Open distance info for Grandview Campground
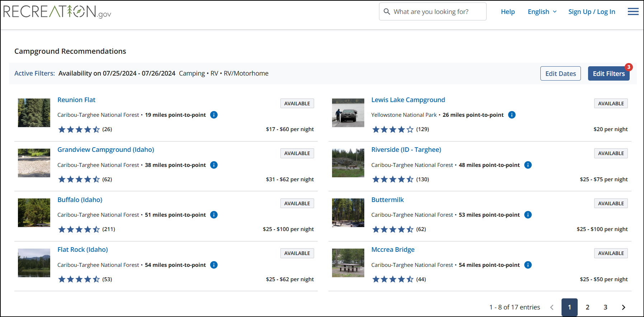 [214, 165]
